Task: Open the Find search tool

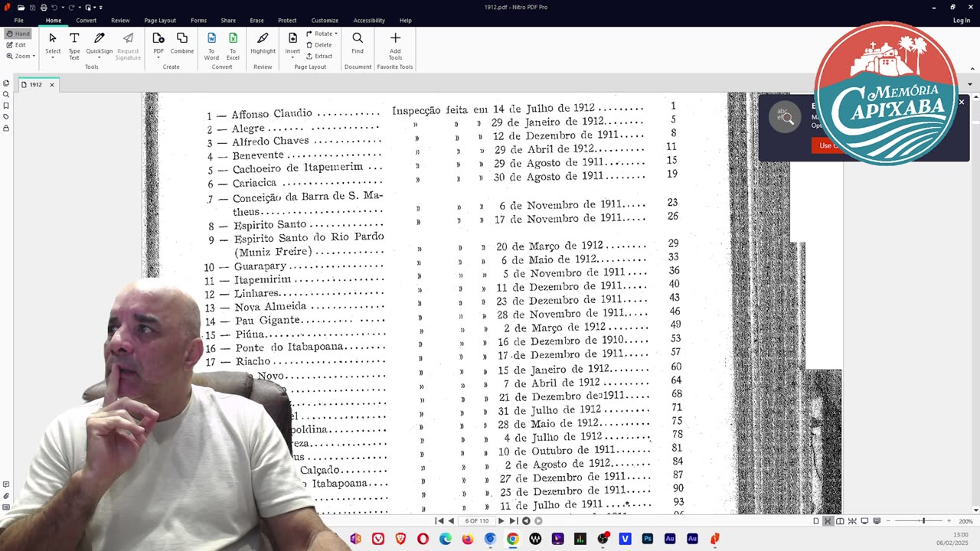Action: click(x=358, y=44)
